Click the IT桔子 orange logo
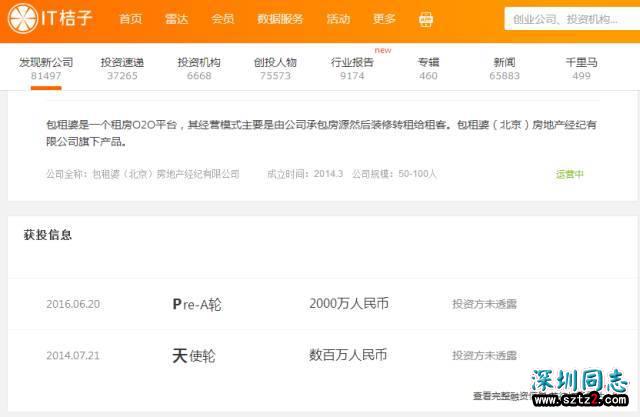This screenshot has width=640, height=417. [x=50, y=18]
